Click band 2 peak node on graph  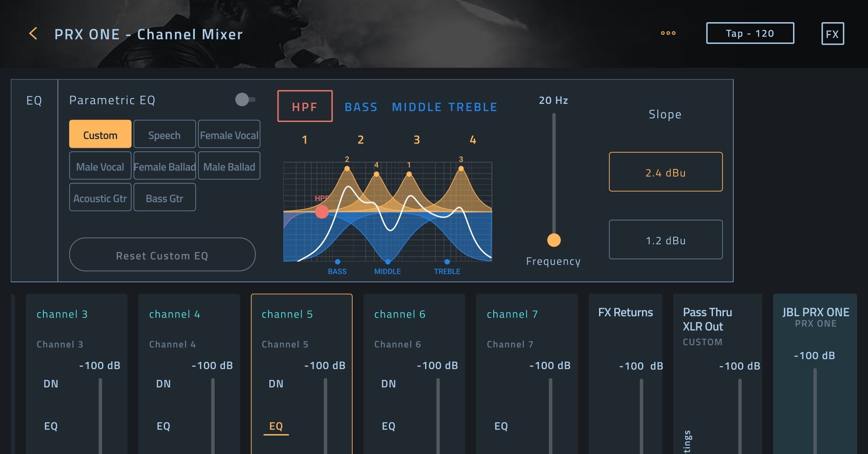(347, 168)
